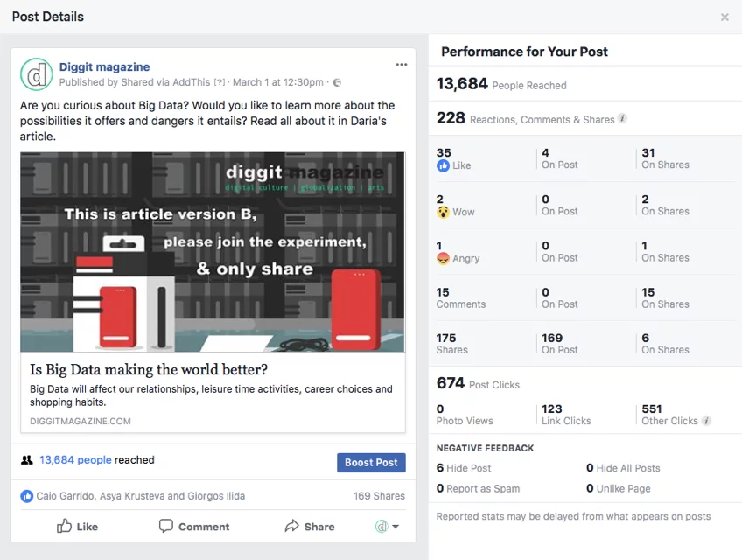
Task: Click the AddThis help [?] icon
Action: click(x=220, y=82)
